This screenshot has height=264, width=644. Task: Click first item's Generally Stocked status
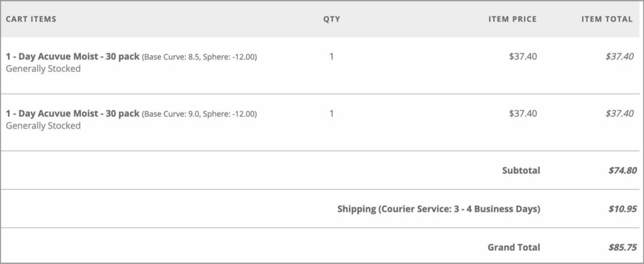(x=43, y=69)
